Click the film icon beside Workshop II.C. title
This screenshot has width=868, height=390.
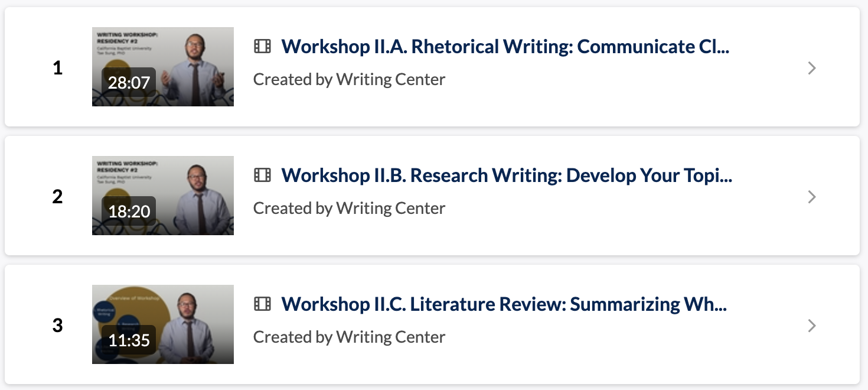coord(263,304)
